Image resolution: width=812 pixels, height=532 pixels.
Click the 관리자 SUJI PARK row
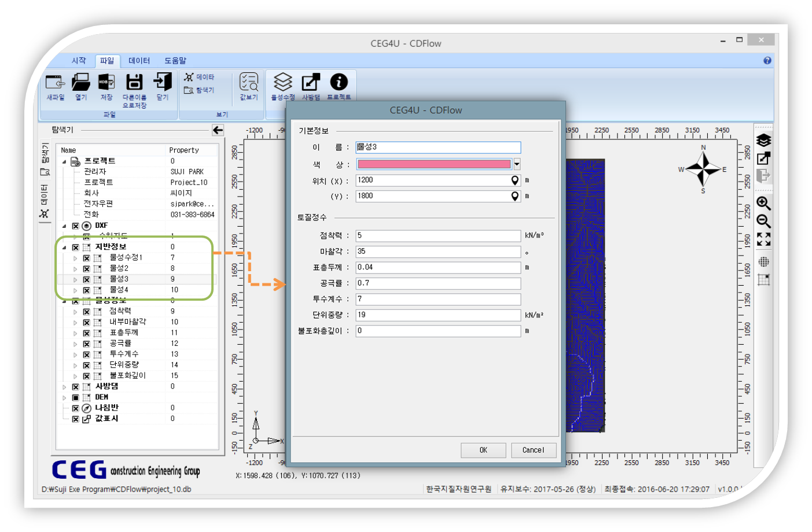point(138,172)
